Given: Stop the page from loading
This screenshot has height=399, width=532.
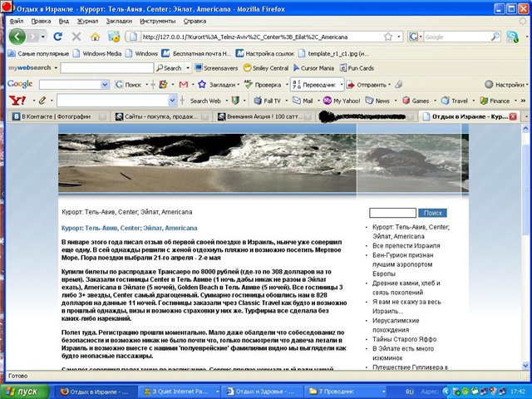Looking at the screenshot, I should (76, 37).
